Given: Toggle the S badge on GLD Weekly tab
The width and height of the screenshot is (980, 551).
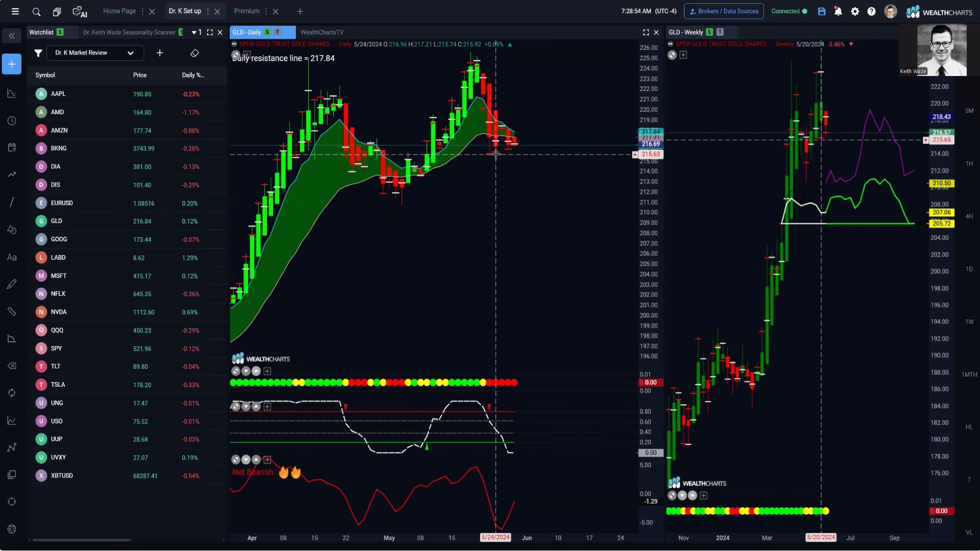Looking at the screenshot, I should [709, 32].
